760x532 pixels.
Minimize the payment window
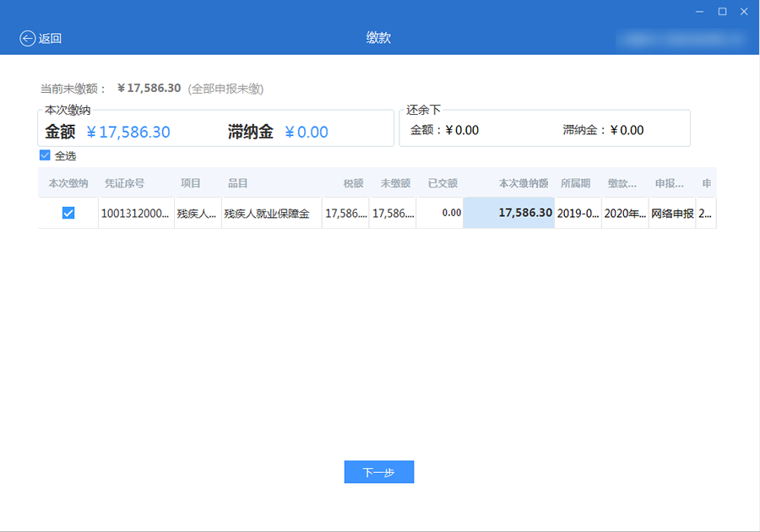(699, 11)
